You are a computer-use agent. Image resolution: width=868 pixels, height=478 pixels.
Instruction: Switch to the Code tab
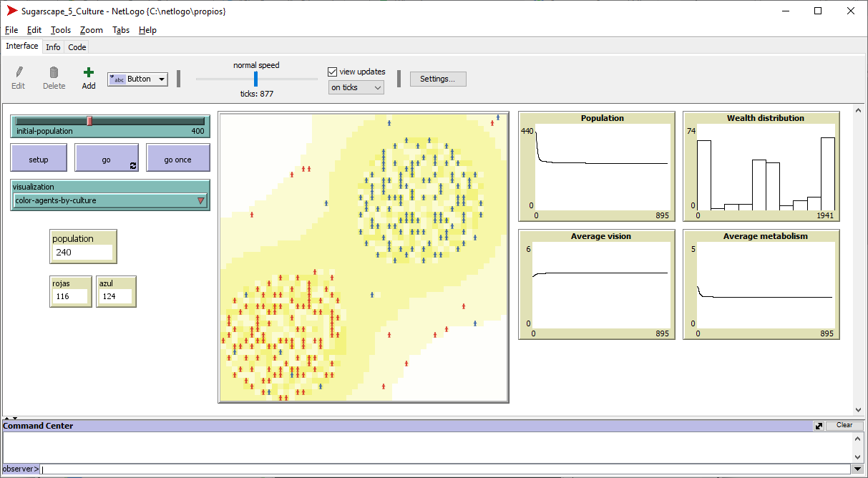tap(77, 47)
